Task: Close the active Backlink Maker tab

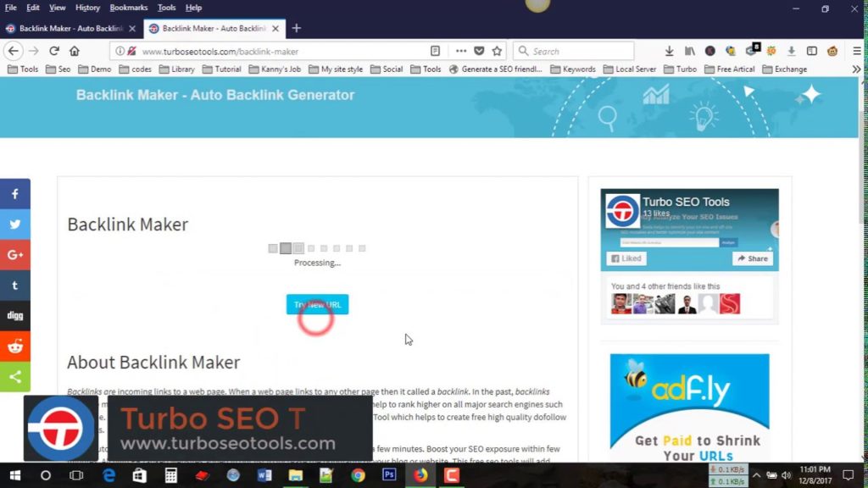Action: [x=275, y=28]
